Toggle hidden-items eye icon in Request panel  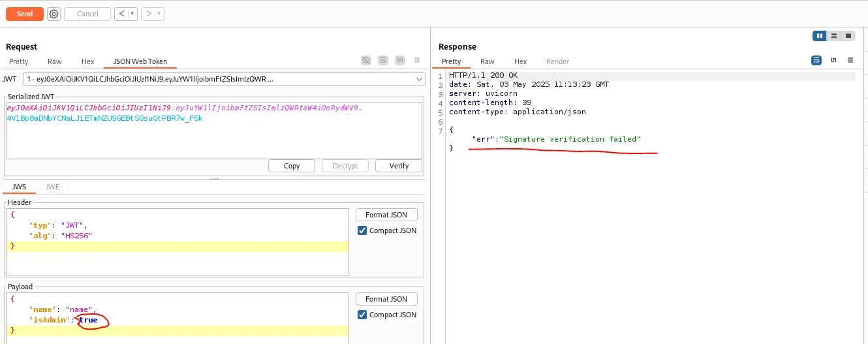[x=366, y=60]
